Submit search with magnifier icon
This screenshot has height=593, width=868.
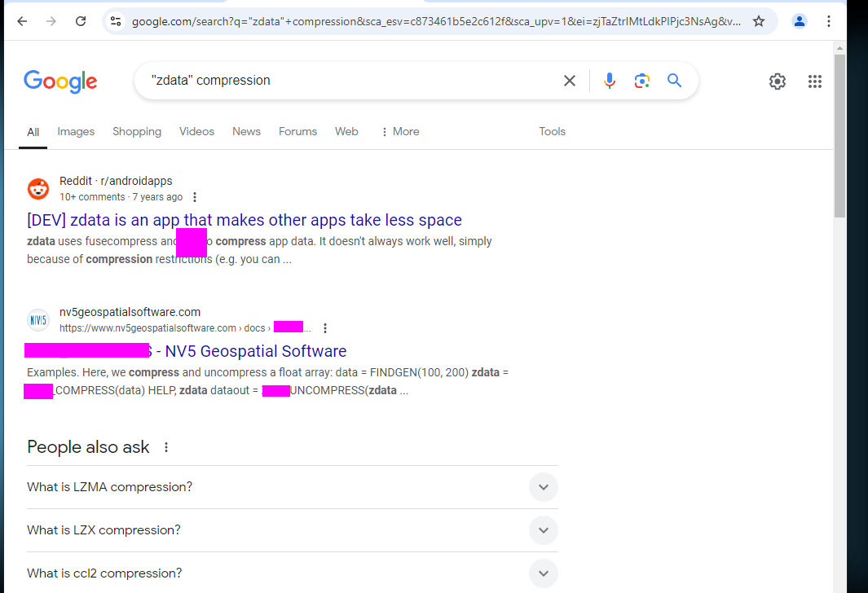pyautogui.click(x=674, y=81)
